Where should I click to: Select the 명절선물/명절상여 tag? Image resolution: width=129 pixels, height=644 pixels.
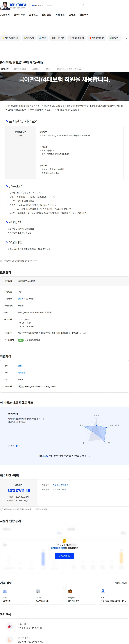(97, 38)
